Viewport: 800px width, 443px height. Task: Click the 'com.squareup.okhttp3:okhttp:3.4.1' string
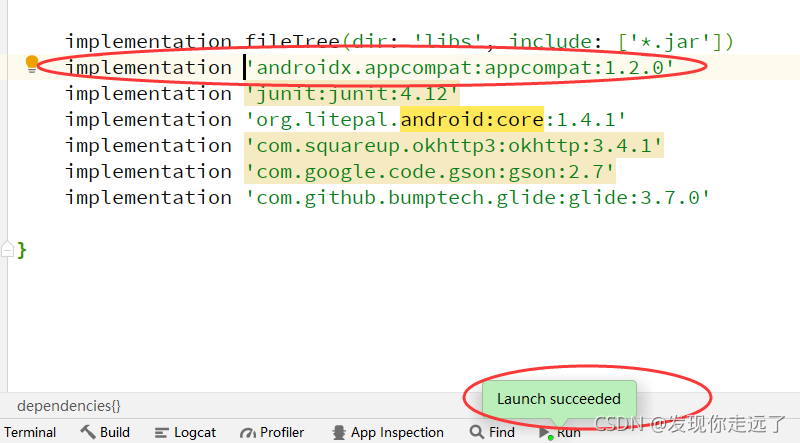454,146
